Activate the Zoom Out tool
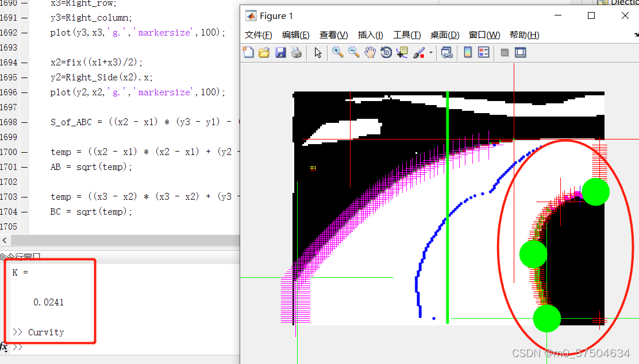 click(354, 52)
